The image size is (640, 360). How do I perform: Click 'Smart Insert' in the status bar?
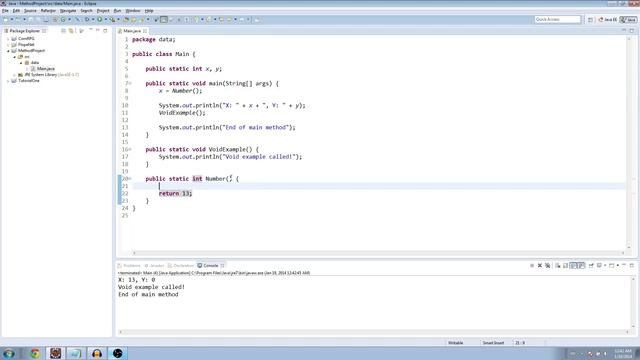[493, 343]
